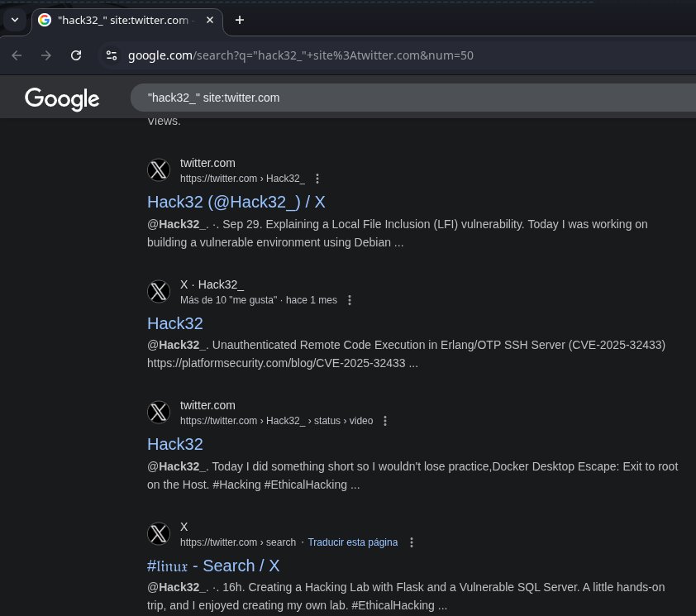Open more options after Traducir esta página
The image size is (696, 616).
[x=412, y=542]
